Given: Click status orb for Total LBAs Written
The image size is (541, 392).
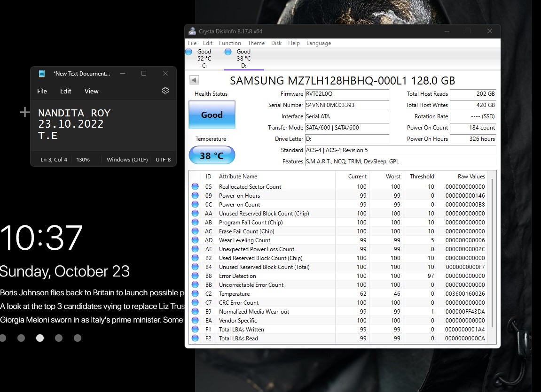Looking at the screenshot, I should pyautogui.click(x=195, y=329).
